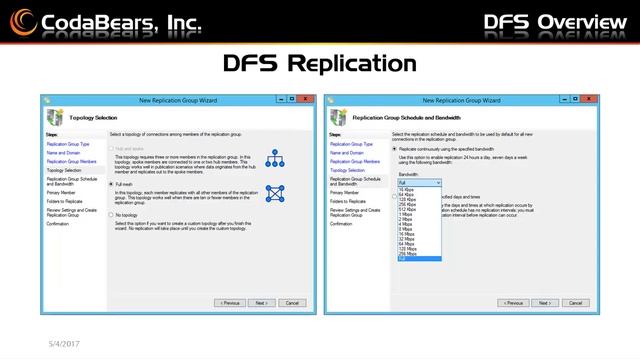Image resolution: width=640 pixels, height=360 pixels.
Task: Click the full mesh topology diagram icon
Action: [x=275, y=193]
